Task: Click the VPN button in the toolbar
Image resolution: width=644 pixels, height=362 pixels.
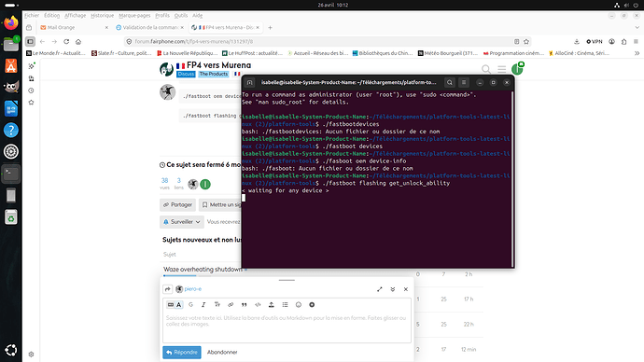Action: [594, 41]
